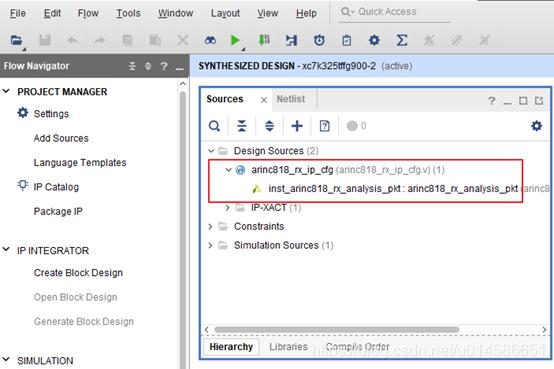
Task: Click Add Sources in Flow Navigator
Action: [x=61, y=138]
